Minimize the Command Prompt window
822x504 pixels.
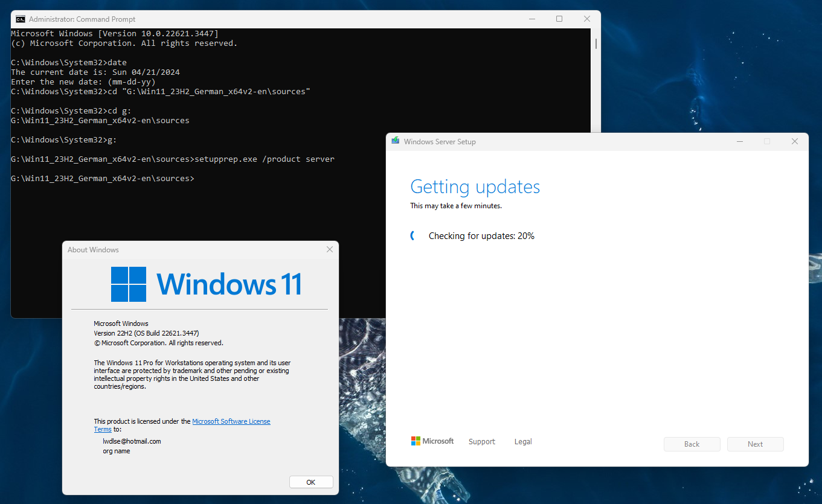[531, 19]
